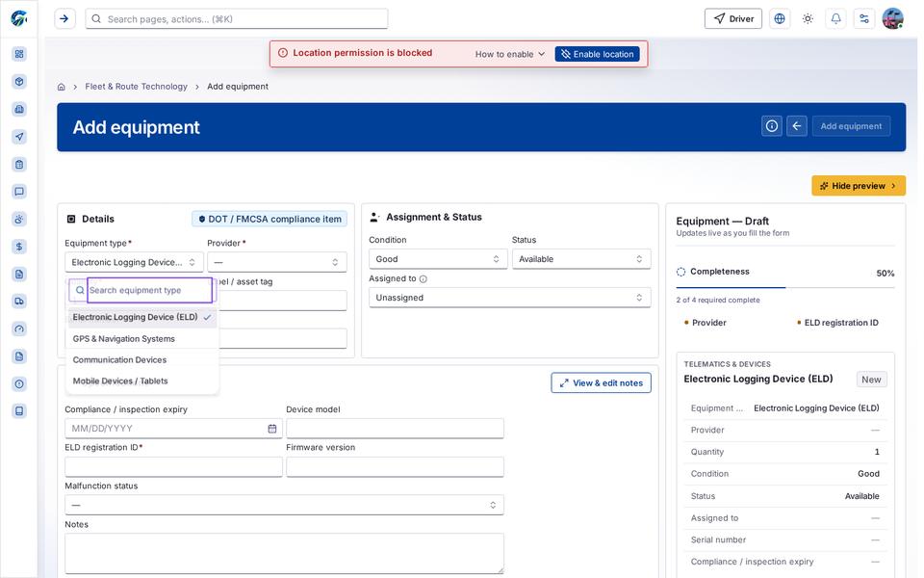The width and height of the screenshot is (924, 578).
Task: Click the ELD registration ID input
Action: [173, 467]
